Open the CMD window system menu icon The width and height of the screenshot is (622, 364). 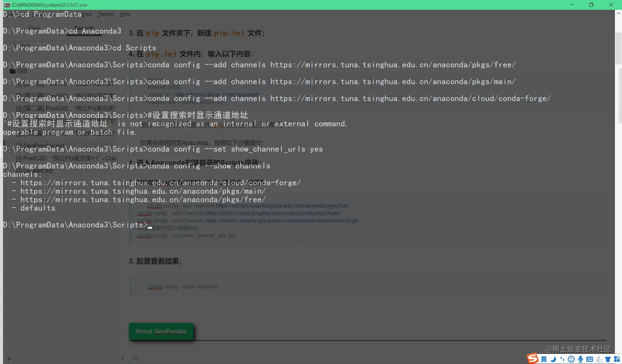click(x=7, y=5)
